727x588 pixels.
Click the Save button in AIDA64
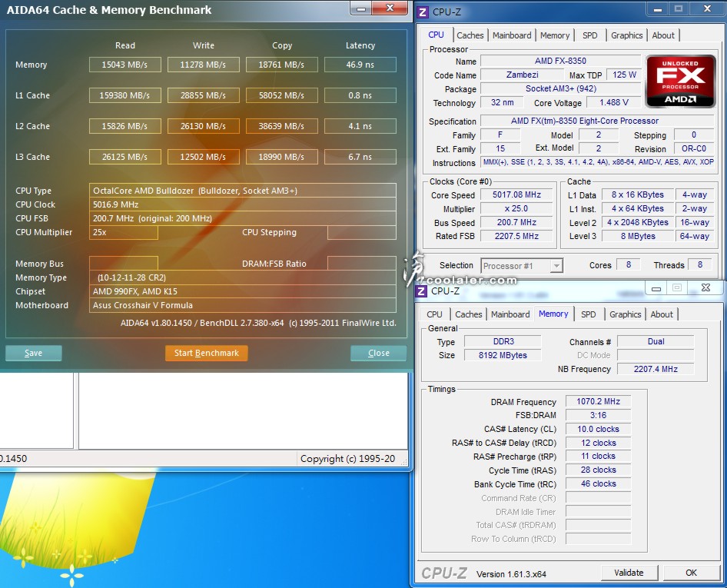33,353
